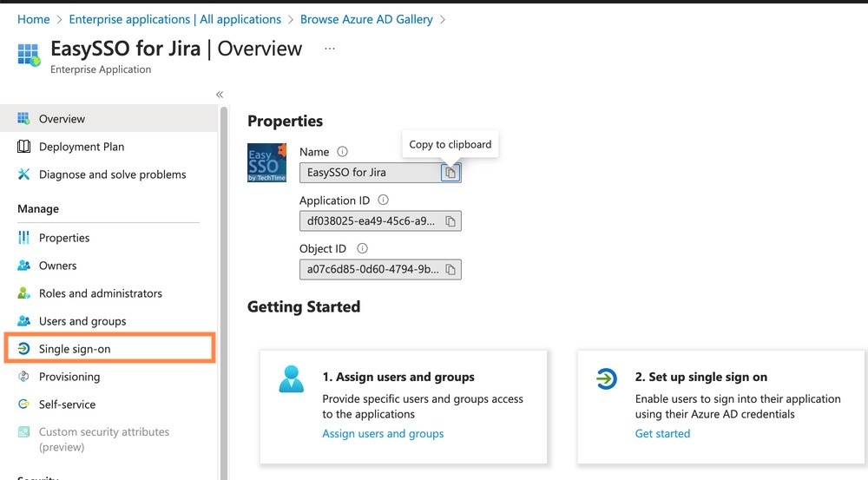
Task: Open Custom security attributes (preview)
Action: (108, 439)
